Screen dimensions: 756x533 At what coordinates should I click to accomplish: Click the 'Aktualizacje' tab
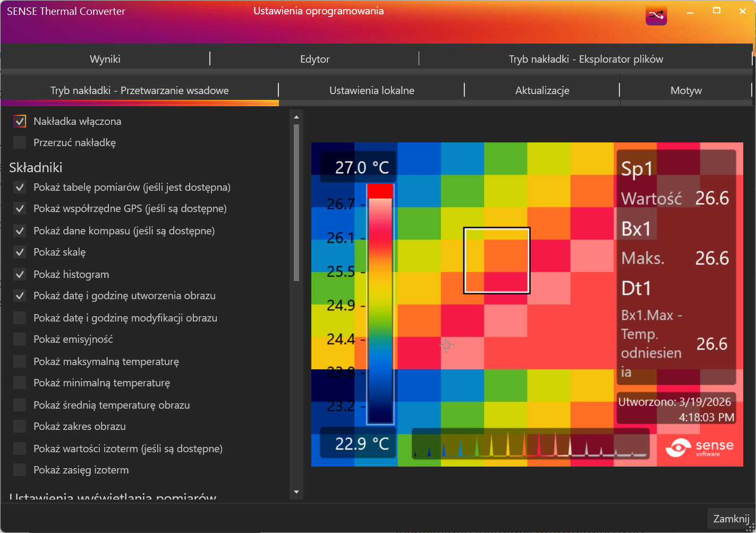coord(542,91)
